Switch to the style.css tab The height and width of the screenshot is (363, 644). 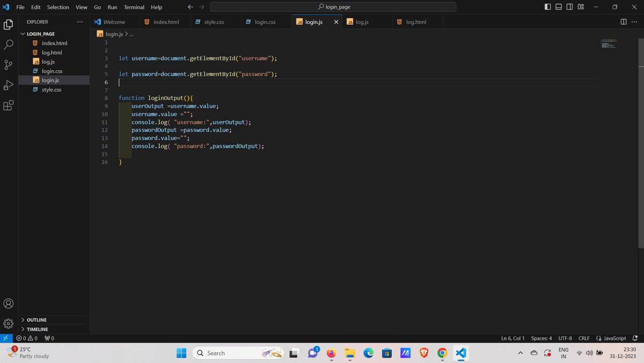pyautogui.click(x=215, y=22)
